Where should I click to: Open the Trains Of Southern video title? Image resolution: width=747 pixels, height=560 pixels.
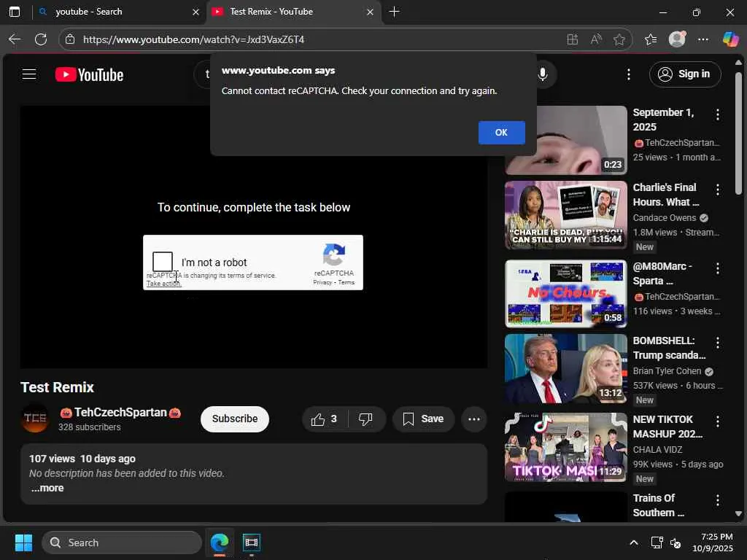click(658, 505)
